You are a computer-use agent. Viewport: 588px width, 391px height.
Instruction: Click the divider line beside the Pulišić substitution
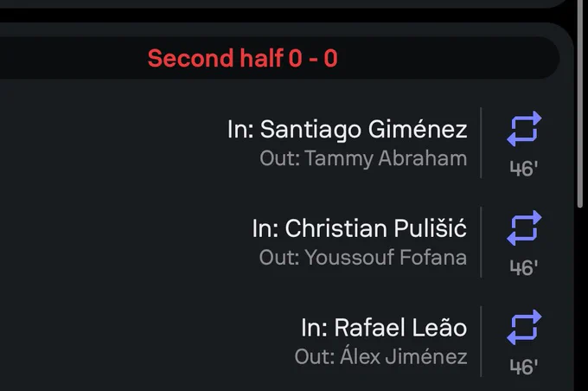(481, 242)
